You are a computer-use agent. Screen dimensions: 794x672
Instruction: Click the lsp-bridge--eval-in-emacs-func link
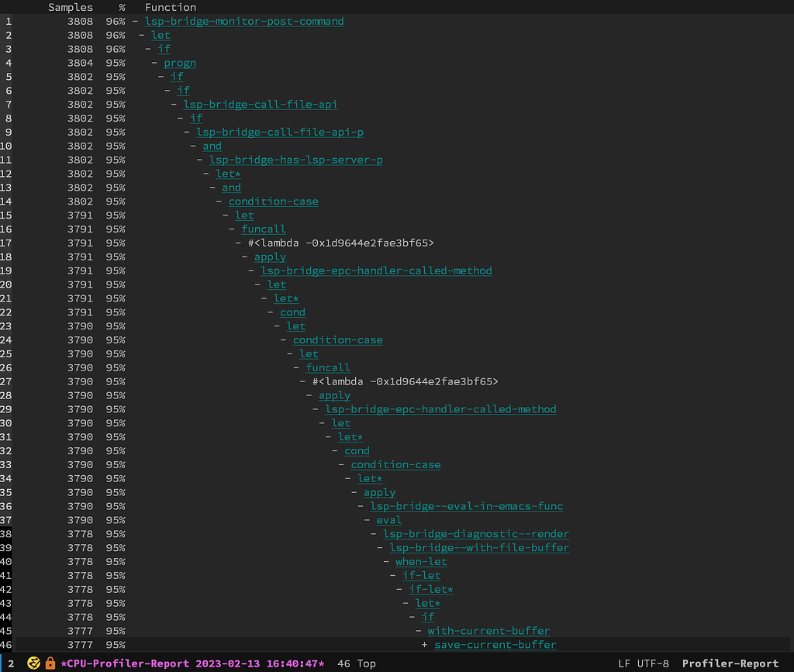point(466,505)
